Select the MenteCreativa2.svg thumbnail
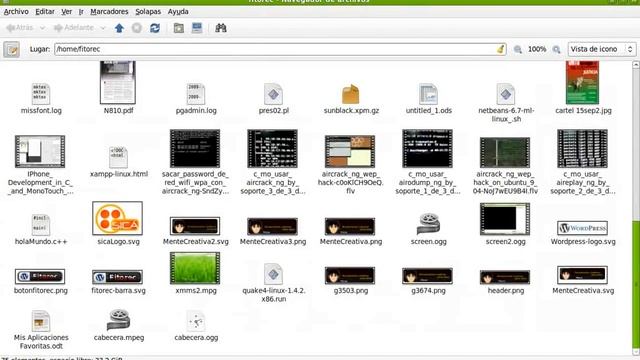640x360 pixels. (x=195, y=226)
